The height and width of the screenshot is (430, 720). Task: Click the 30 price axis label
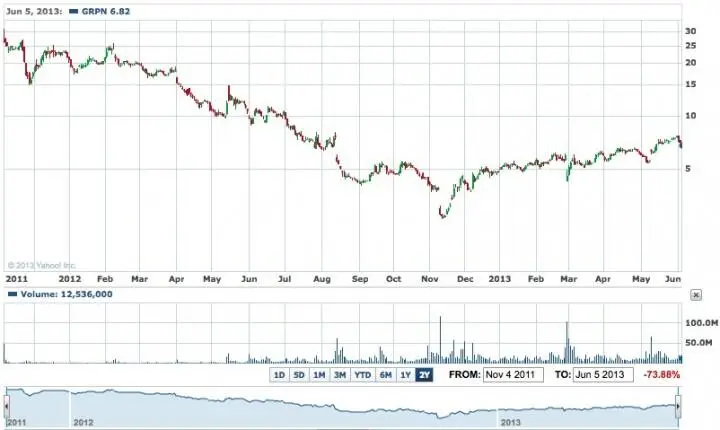click(x=691, y=31)
